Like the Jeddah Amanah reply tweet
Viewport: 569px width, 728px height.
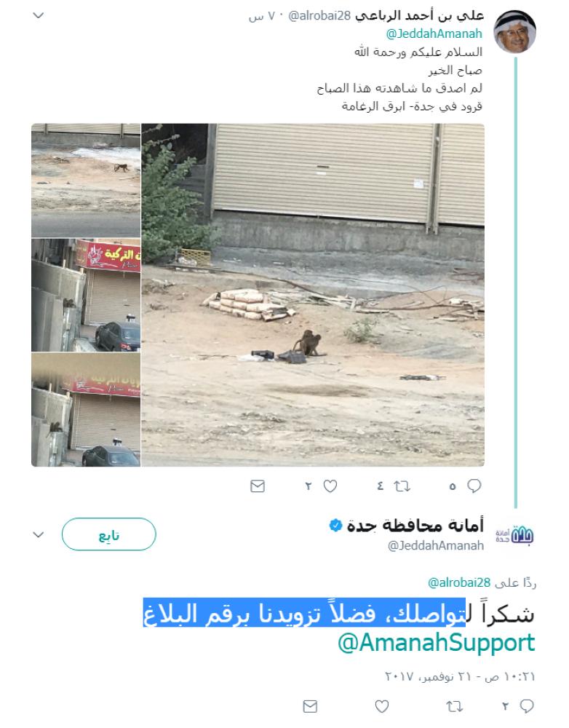[382, 707]
